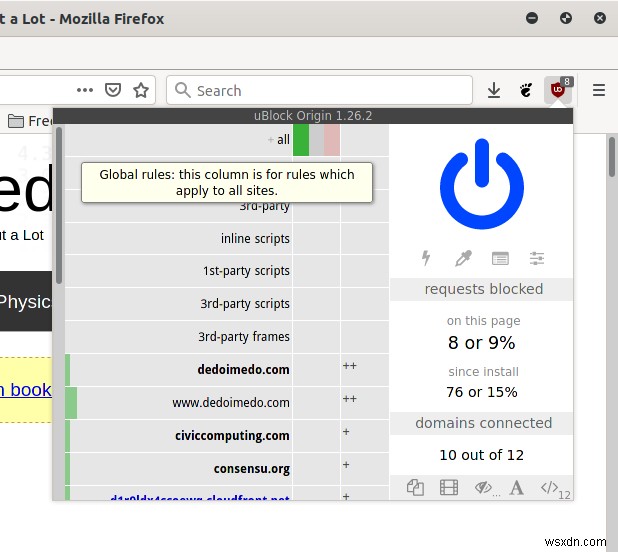Screen dimensions: 618x552
Task: Expand the 'all' row plus toggle
Action: click(271, 139)
